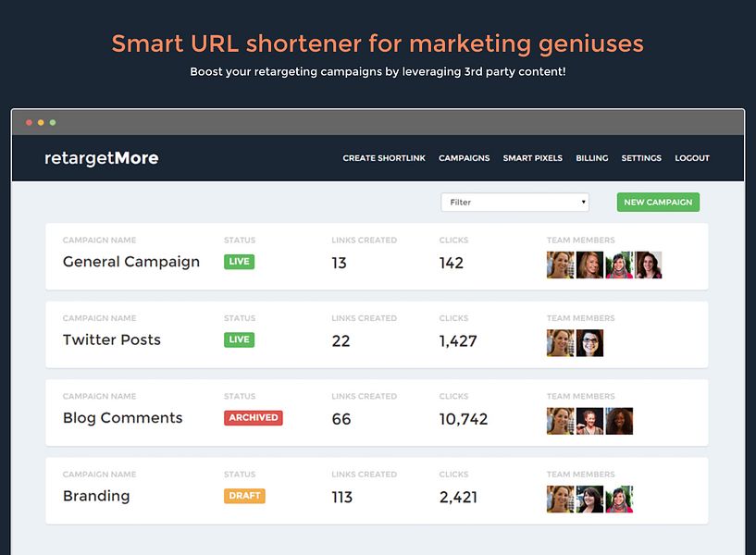Click middle team avatar in Branding row
The width and height of the screenshot is (756, 555).
[589, 499]
